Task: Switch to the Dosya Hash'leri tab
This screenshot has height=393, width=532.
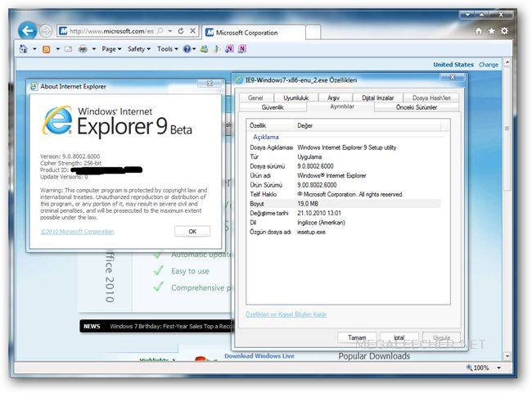Action: pyautogui.click(x=431, y=97)
